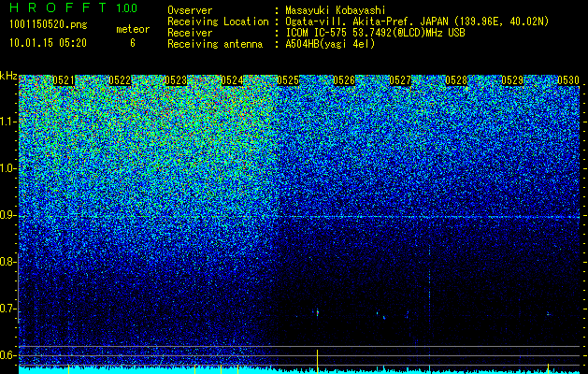Click the 0525 time marker
This screenshot has width=588, height=374.
point(288,80)
